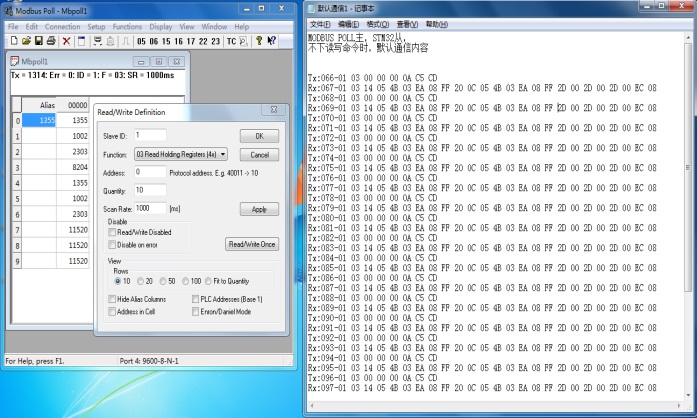
Task: Open Function dropdown in Read/Write Definition
Action: pos(181,154)
